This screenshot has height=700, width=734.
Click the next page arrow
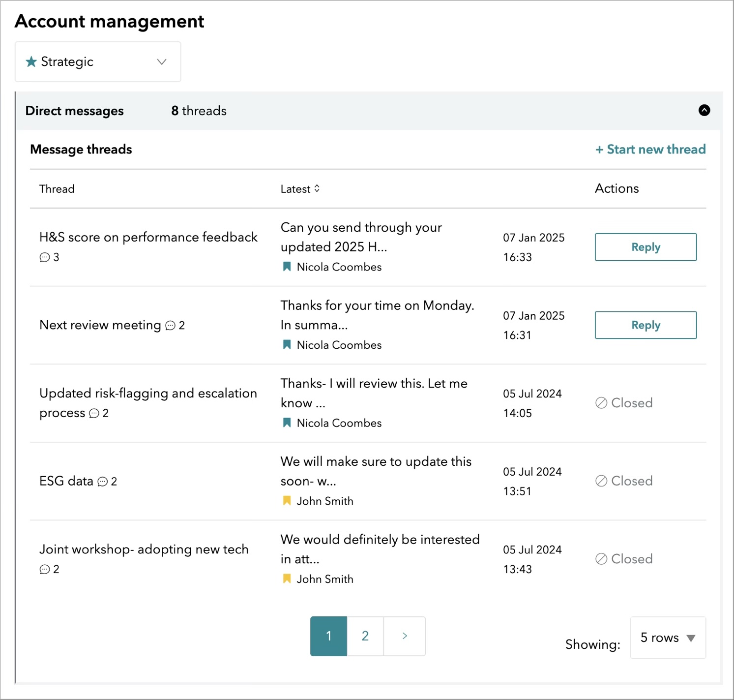(x=405, y=636)
